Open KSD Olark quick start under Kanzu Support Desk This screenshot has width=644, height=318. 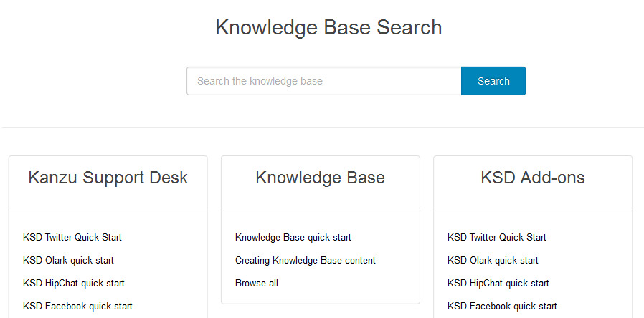click(x=68, y=260)
